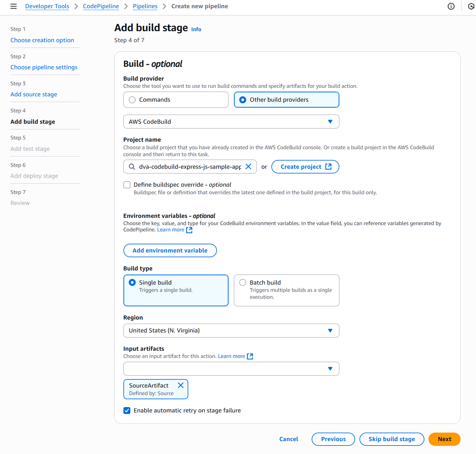476x454 pixels.
Task: Expand the AWS CodeBuild provider dropdown
Action: 231,122
